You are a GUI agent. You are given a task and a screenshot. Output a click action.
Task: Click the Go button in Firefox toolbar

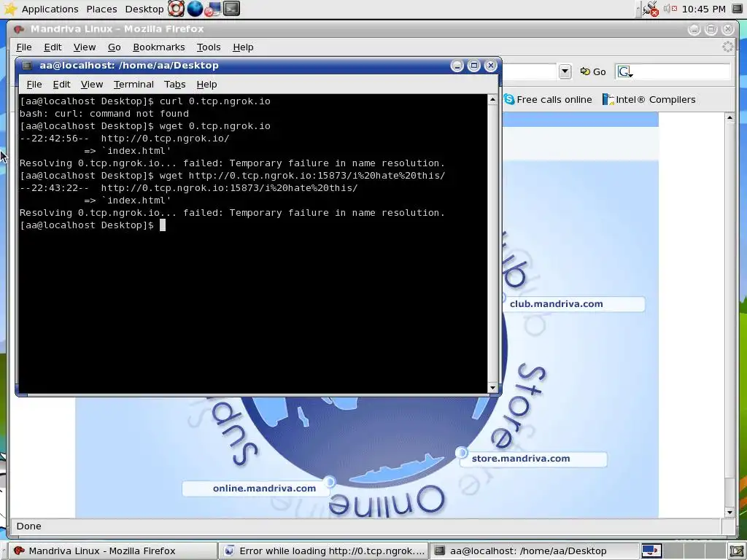(x=593, y=71)
